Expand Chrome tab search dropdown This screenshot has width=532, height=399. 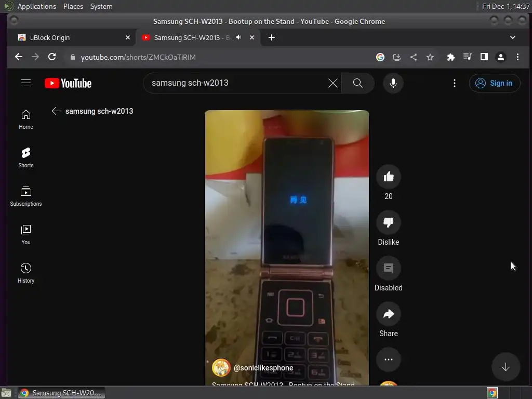[512, 37]
